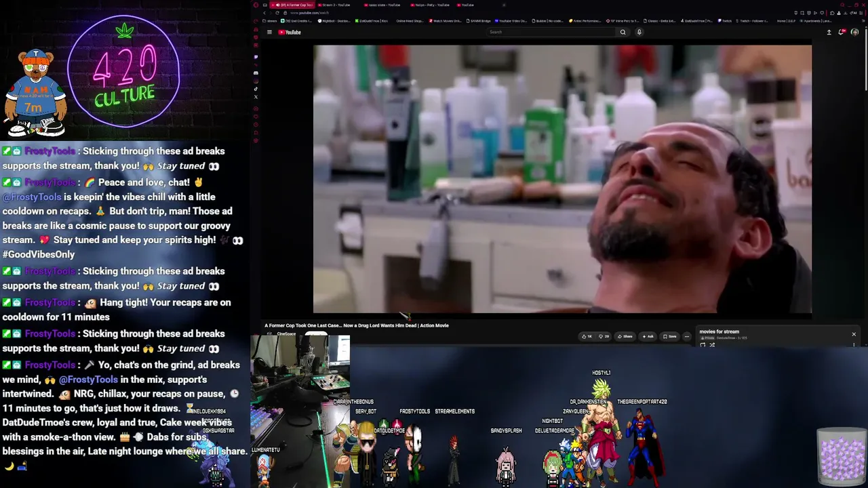
Task: Switch to the 'A Former Cop Took' tab
Action: 292,5
